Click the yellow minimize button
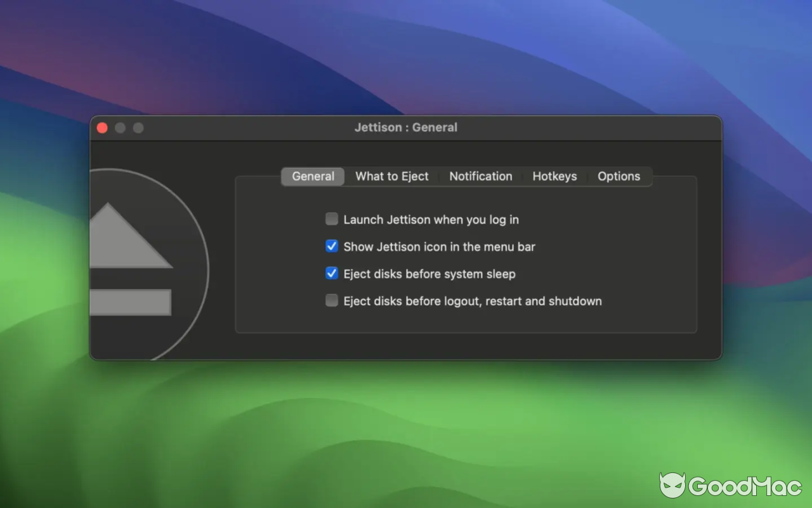 (x=120, y=127)
